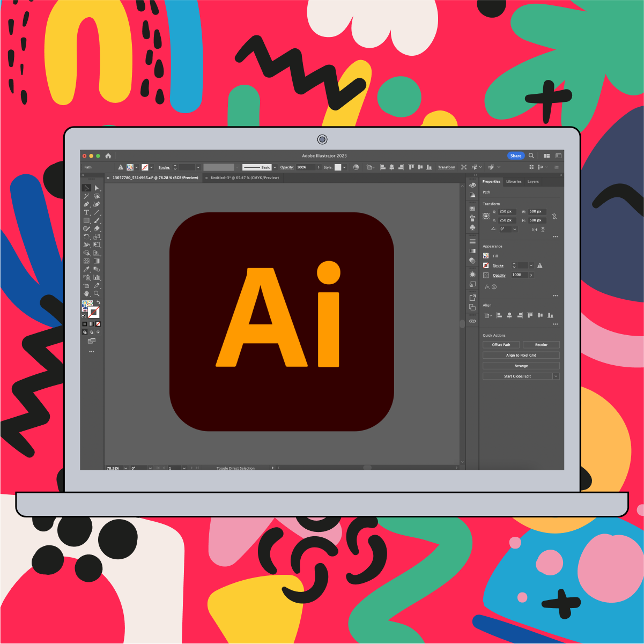Select the Pen tool
This screenshot has height=644, width=644.
click(x=86, y=204)
